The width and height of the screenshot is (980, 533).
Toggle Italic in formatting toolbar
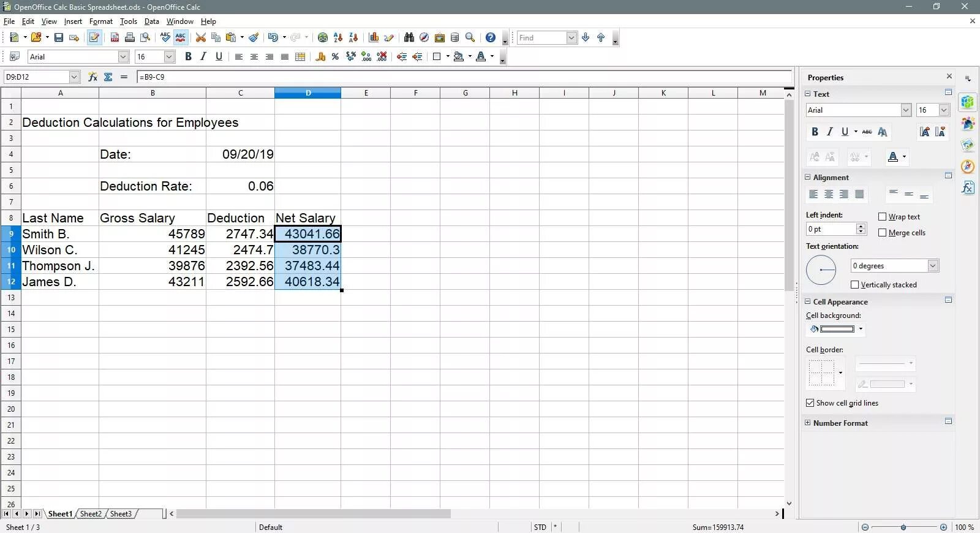click(203, 56)
